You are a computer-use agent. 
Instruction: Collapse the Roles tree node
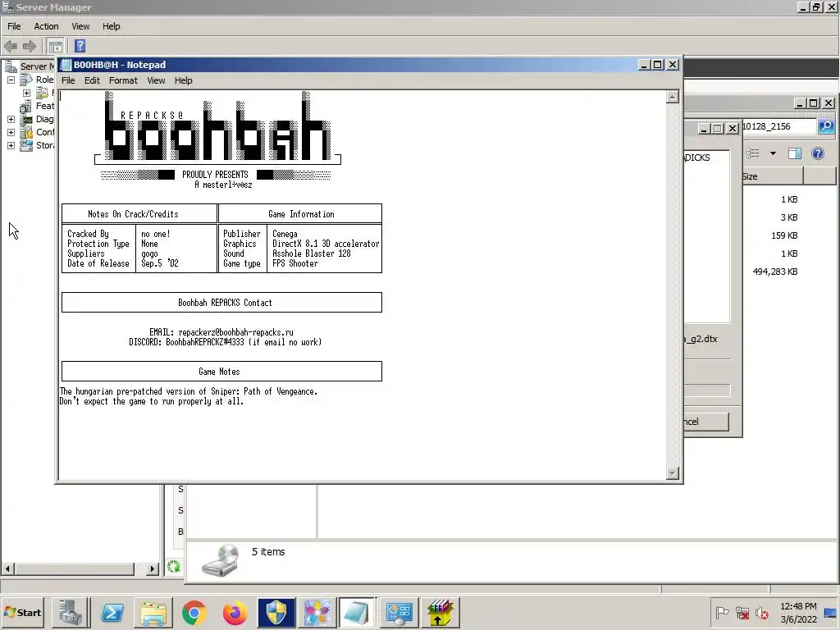(11, 80)
